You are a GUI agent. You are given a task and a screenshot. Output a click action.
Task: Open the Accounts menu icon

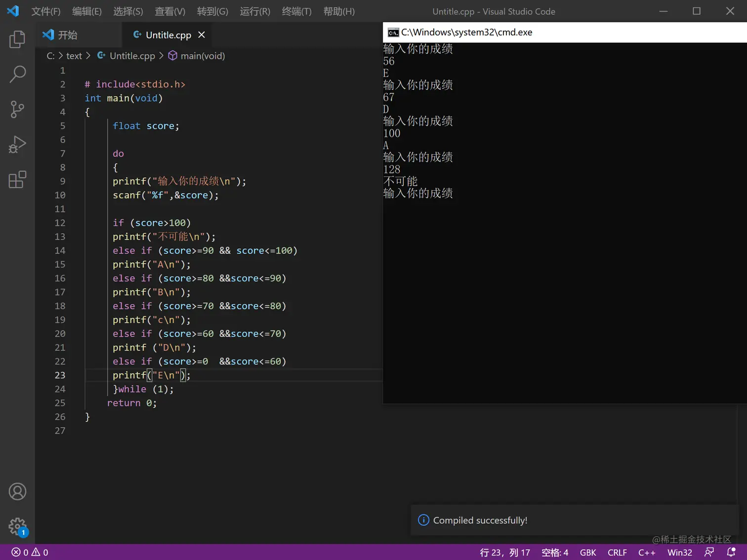tap(17, 491)
